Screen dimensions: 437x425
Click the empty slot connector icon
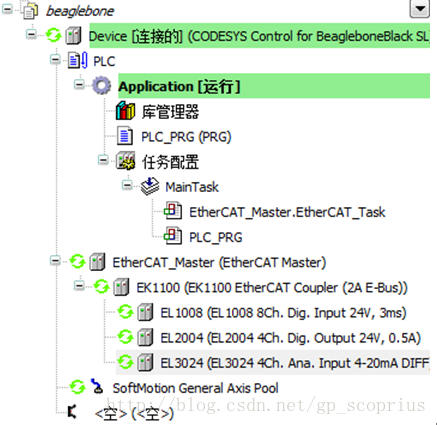pyautogui.click(x=72, y=412)
